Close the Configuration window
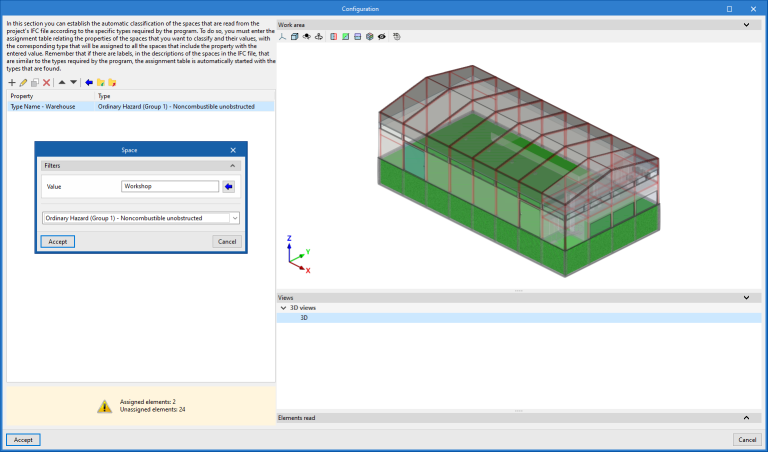Screen dimensions: 768x452 tap(753, 9)
